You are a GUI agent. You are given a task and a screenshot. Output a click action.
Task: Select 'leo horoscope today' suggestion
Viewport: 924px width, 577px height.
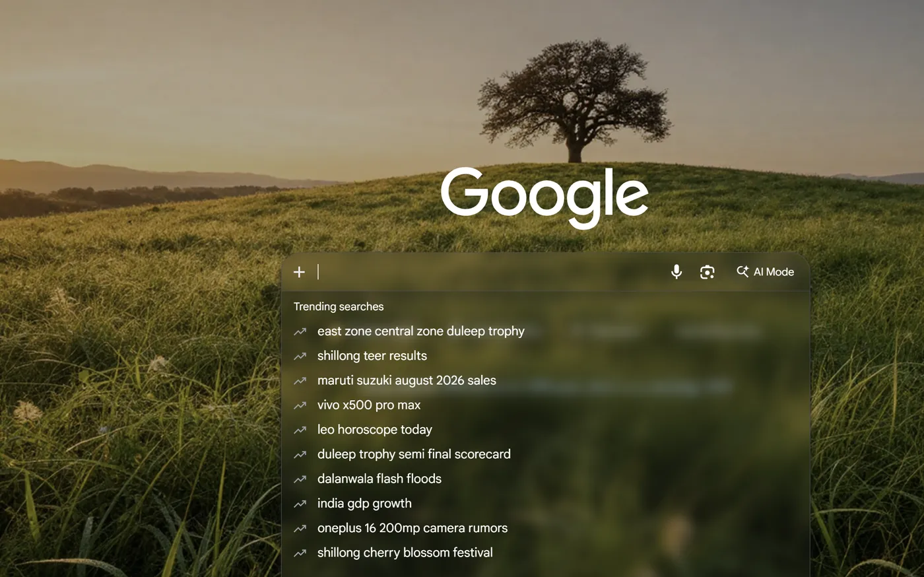(545, 430)
